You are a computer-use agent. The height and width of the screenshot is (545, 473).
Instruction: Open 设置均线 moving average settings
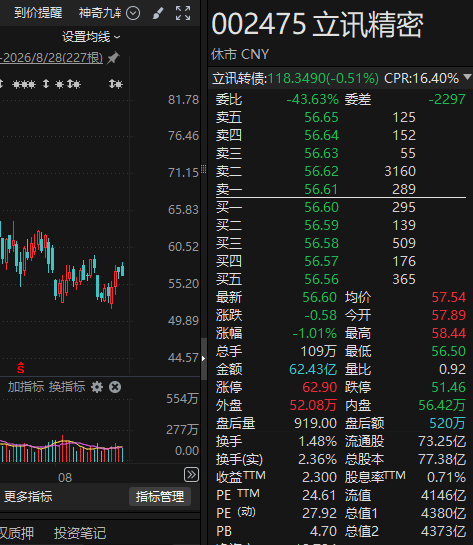click(x=91, y=36)
